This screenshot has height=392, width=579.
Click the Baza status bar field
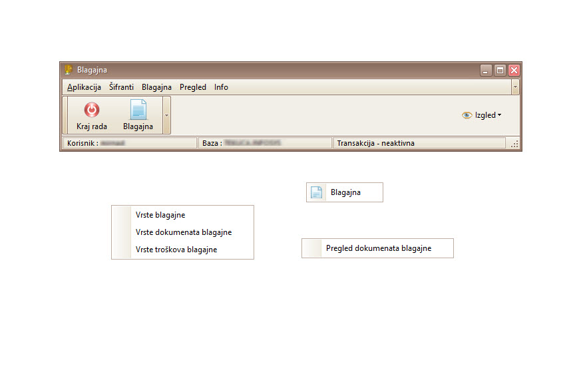point(265,143)
